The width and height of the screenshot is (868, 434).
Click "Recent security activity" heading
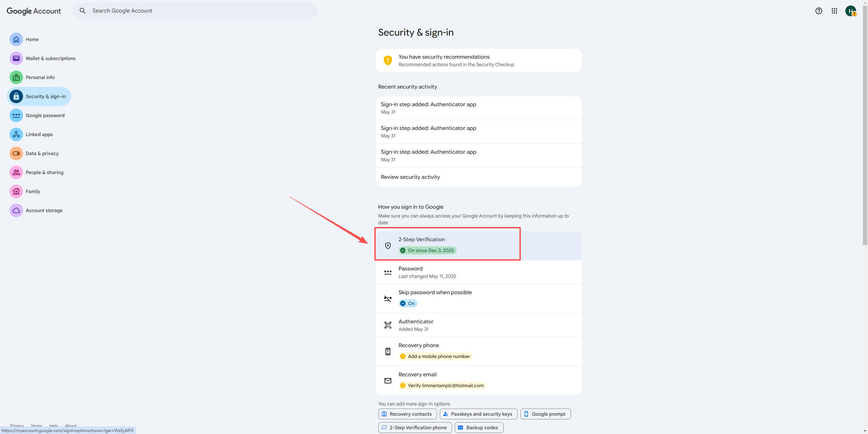[x=408, y=87]
